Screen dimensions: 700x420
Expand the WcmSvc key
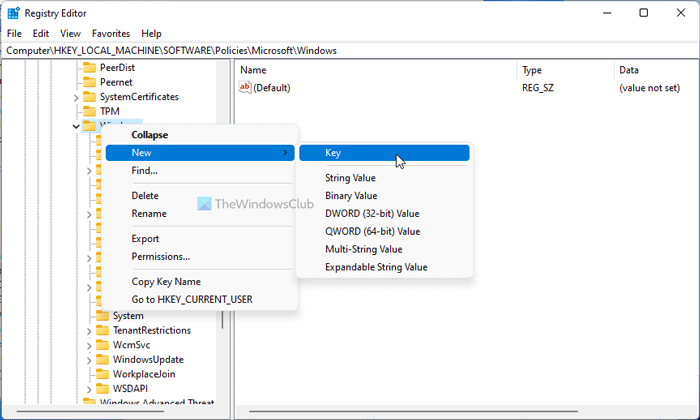point(89,346)
